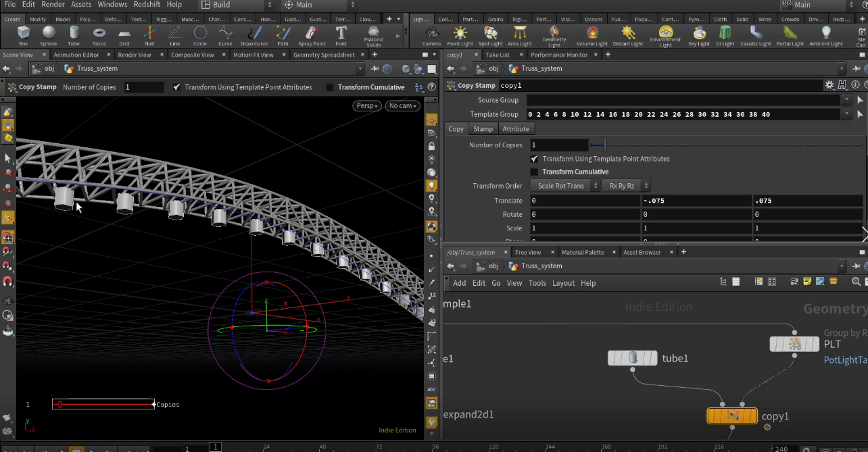Add a Spot Light from the shelf
868x452 pixels.
tap(491, 36)
